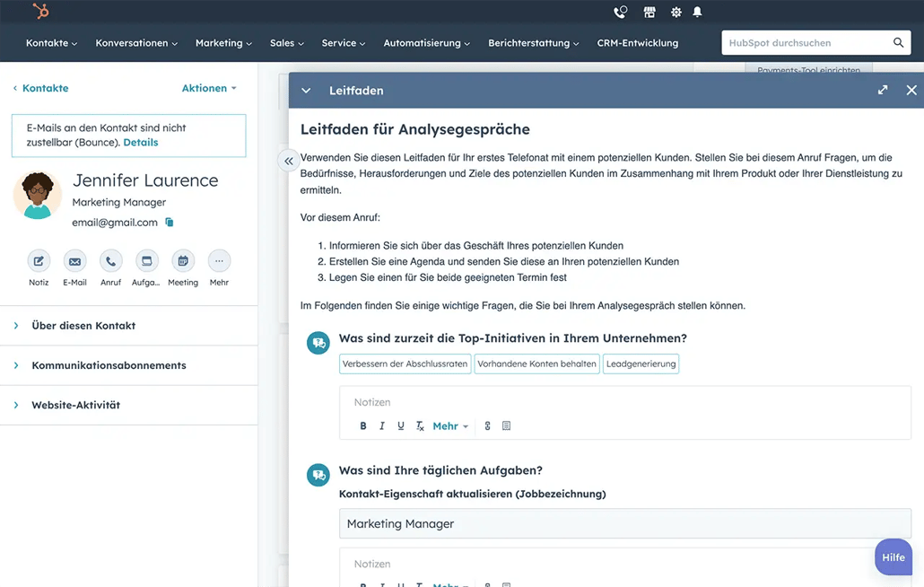Click the 'Hilfe' button
Screen dimensions: 924x587
893,557
